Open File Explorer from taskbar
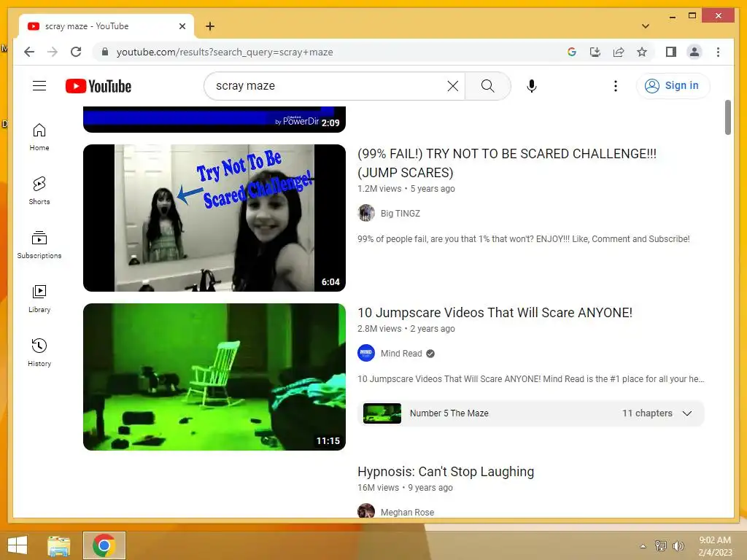Image resolution: width=747 pixels, height=560 pixels. click(58, 545)
